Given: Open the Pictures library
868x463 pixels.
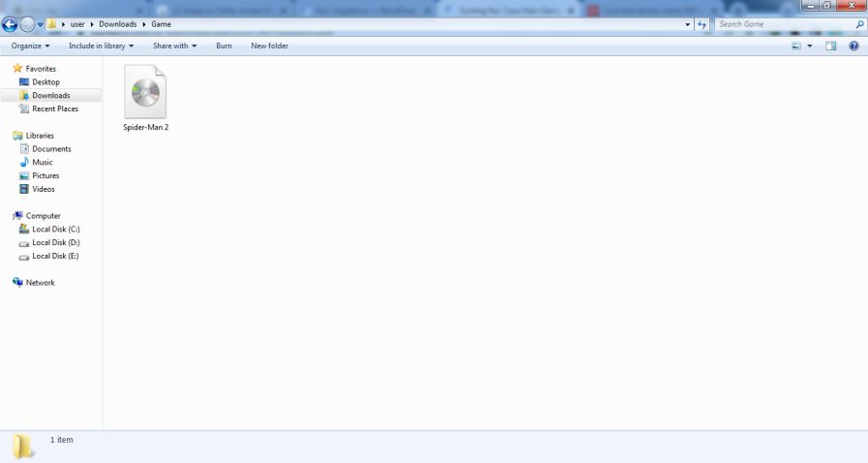Looking at the screenshot, I should [45, 175].
